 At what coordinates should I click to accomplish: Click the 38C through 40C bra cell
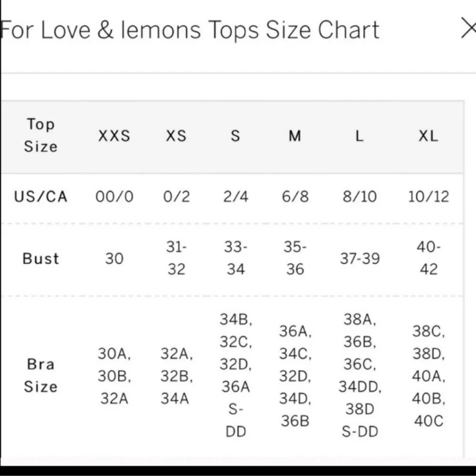coord(429,376)
